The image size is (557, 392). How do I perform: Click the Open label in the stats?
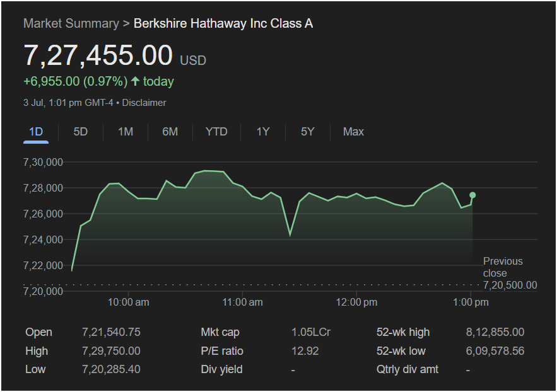38,332
